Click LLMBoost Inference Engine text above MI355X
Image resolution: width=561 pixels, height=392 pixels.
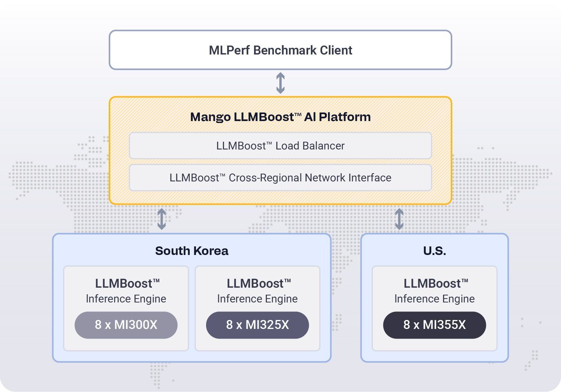(x=435, y=291)
